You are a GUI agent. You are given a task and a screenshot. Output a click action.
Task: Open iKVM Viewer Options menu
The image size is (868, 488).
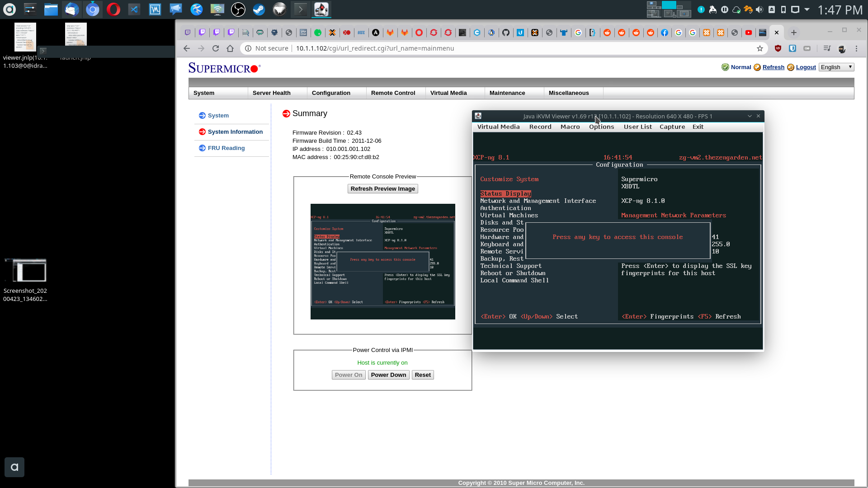click(x=601, y=127)
